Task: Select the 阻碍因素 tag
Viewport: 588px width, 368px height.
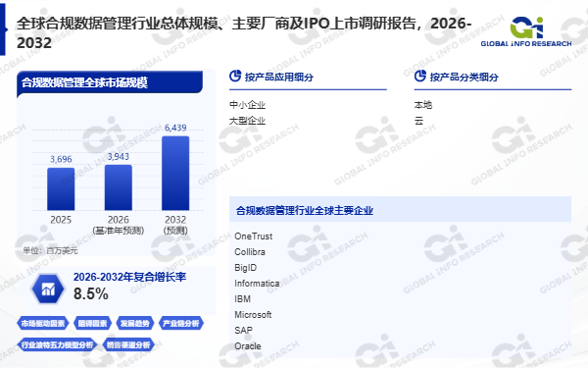Action: (x=92, y=323)
